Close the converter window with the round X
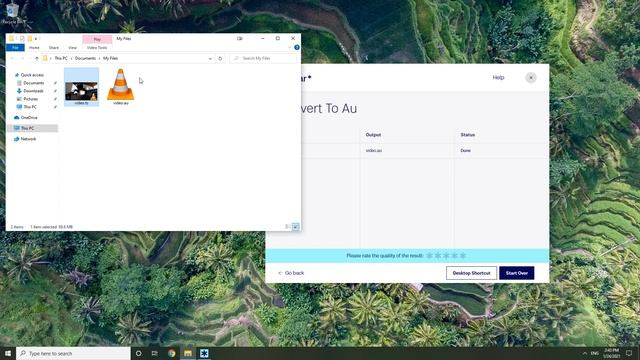This screenshot has height=360, width=640. point(531,78)
